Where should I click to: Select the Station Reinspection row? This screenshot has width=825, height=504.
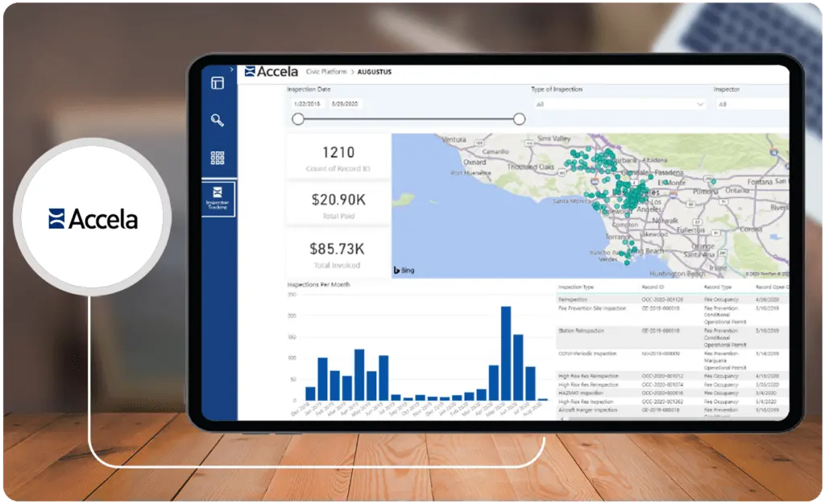click(x=673, y=337)
